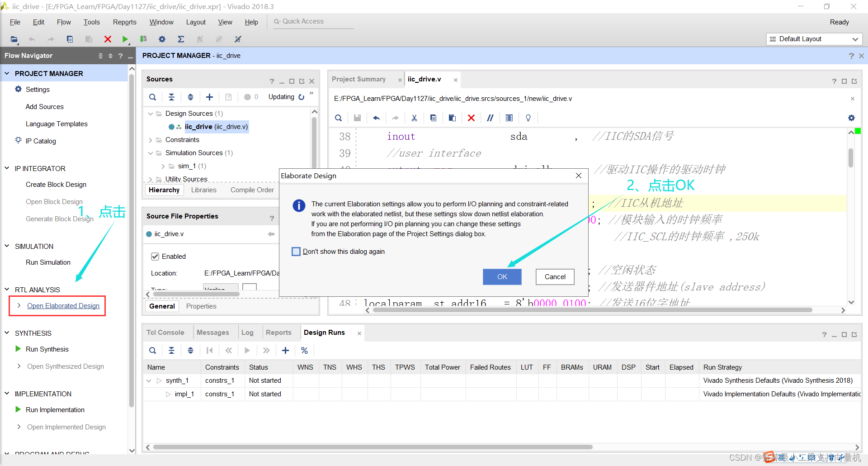Click the code editor horizontal scrollbar
Image resolution: width=868 pixels, height=466 pixels.
click(592, 310)
